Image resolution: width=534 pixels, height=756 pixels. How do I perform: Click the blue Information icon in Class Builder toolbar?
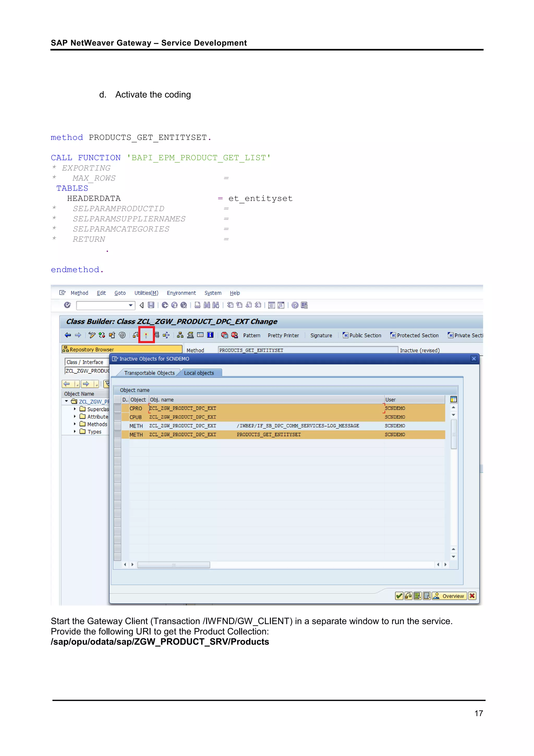coord(210,335)
